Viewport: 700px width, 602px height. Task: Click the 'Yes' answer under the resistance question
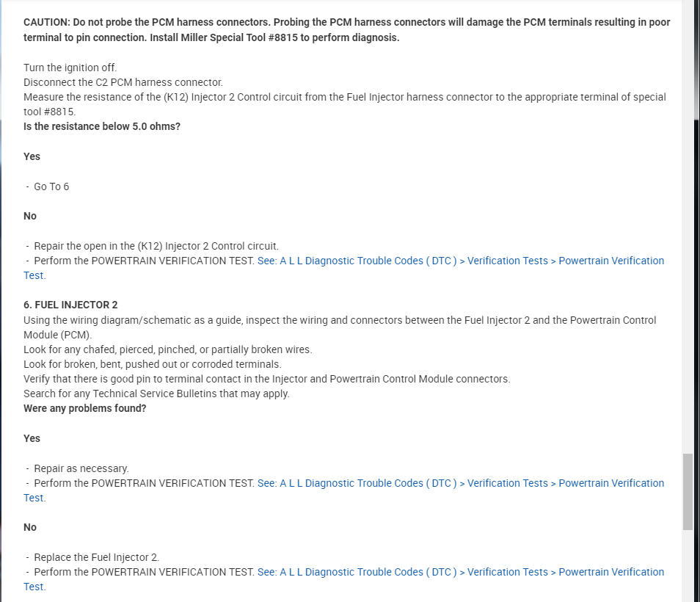pyautogui.click(x=32, y=156)
